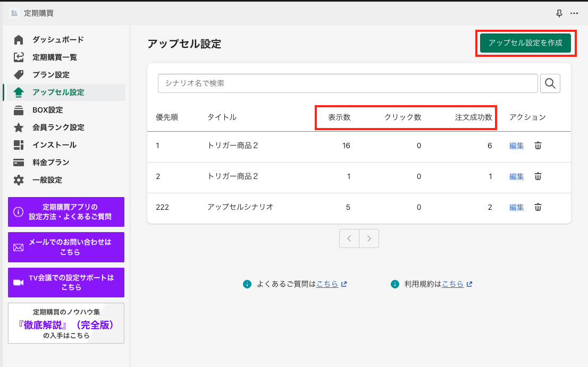Click the アップセル設定を作成 button
This screenshot has height=367, width=588.
pos(525,43)
